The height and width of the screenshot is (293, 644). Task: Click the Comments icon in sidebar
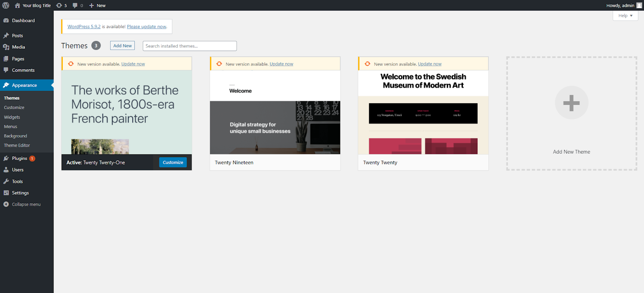coord(6,70)
